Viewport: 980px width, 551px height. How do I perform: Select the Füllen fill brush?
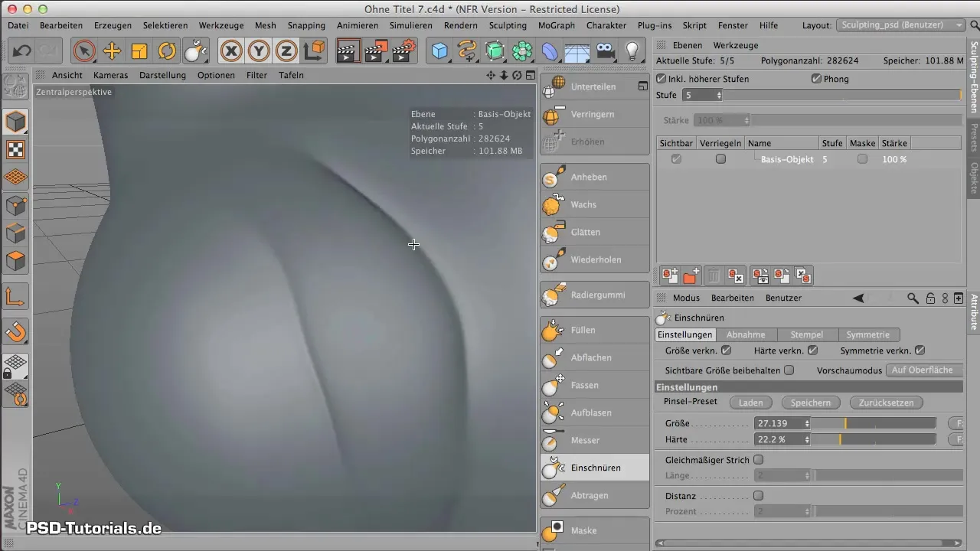[x=594, y=330]
